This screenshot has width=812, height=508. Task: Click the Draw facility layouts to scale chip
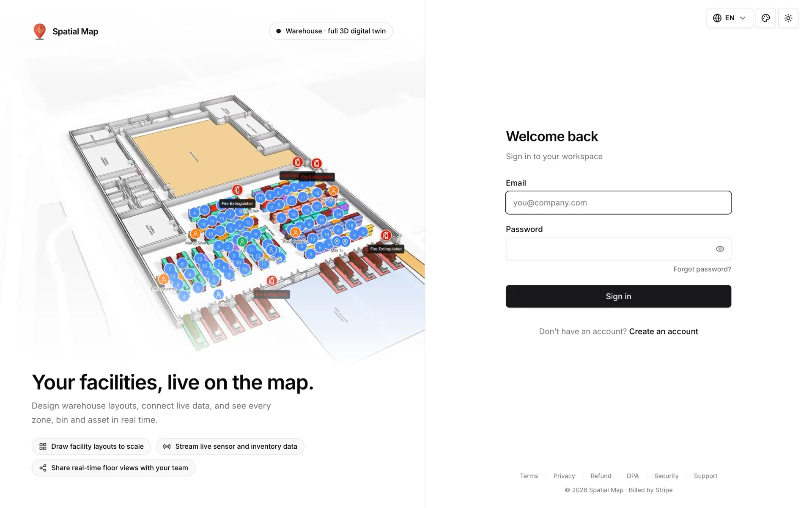coord(91,446)
